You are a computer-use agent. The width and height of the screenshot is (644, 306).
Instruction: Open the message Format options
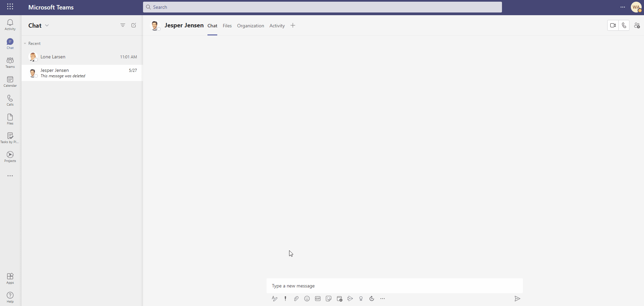pyautogui.click(x=275, y=299)
